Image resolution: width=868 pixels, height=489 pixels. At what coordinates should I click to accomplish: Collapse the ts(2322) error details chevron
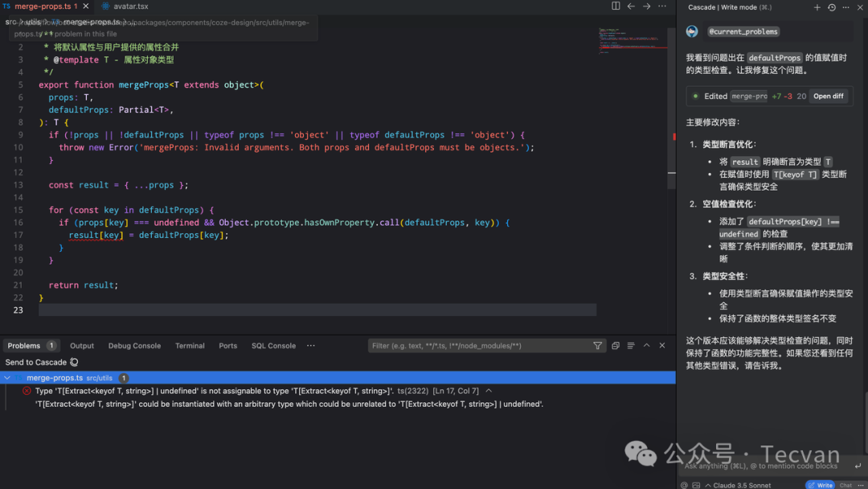tap(489, 391)
